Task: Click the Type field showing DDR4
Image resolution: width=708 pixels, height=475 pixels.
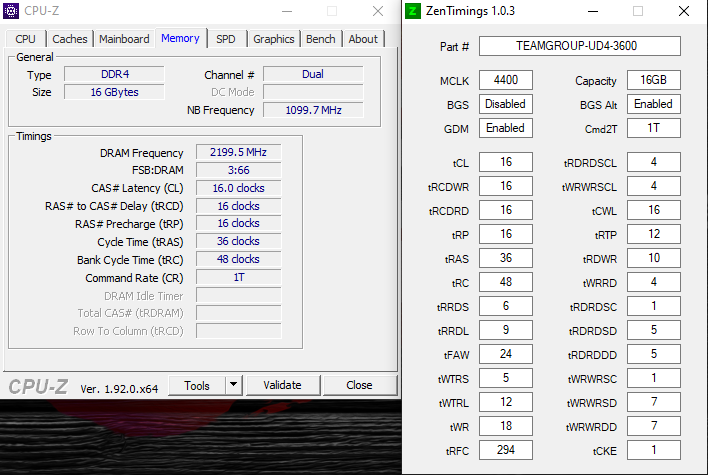Action: point(114,74)
